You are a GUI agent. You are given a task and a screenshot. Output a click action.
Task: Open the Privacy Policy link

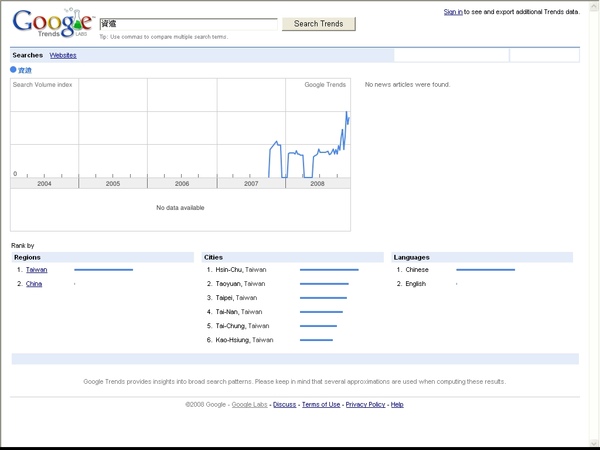[365, 404]
